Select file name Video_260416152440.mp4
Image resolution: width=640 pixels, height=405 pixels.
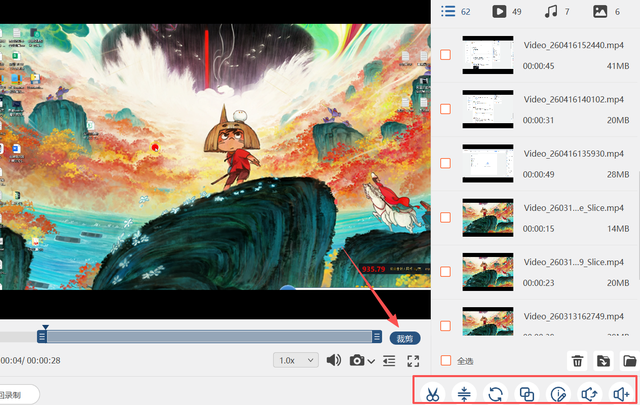(573, 45)
